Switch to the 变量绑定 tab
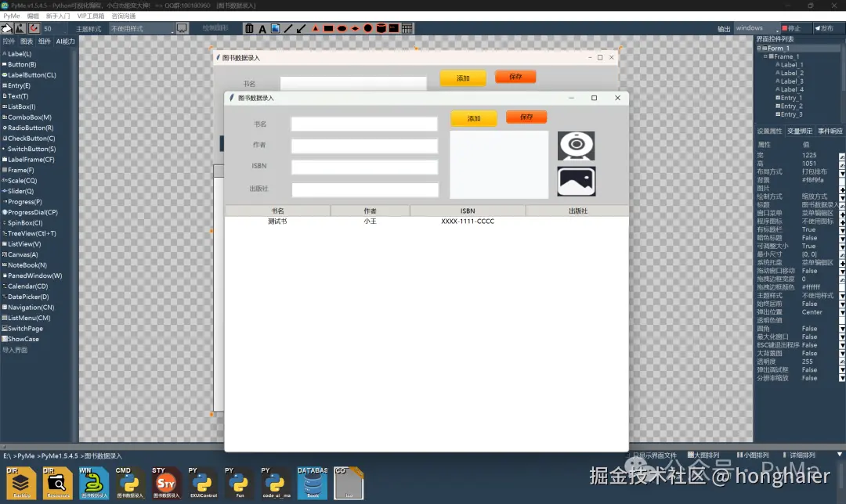Screen dimensions: 846x504 pos(800,131)
